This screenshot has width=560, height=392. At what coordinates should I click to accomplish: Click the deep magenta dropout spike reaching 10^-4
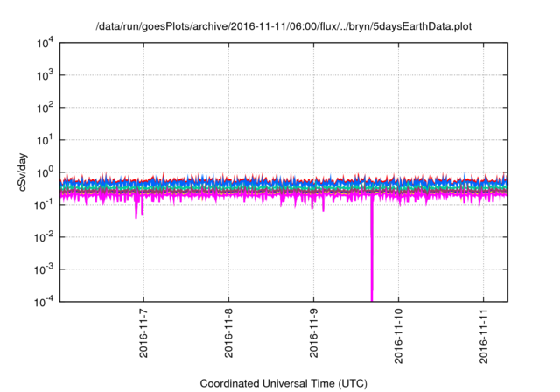[372, 250]
